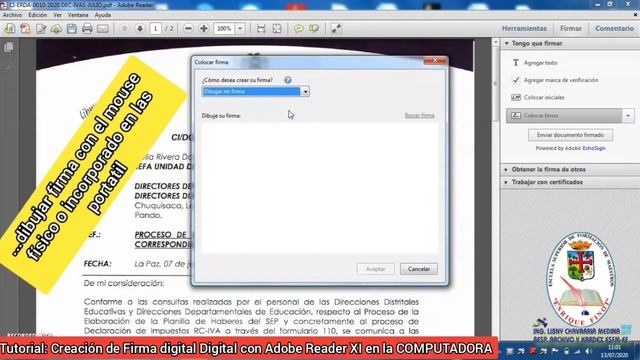Click the 'Colocar firma' option
Image resolution: width=640 pixels, height=360 pixels.
(564, 116)
